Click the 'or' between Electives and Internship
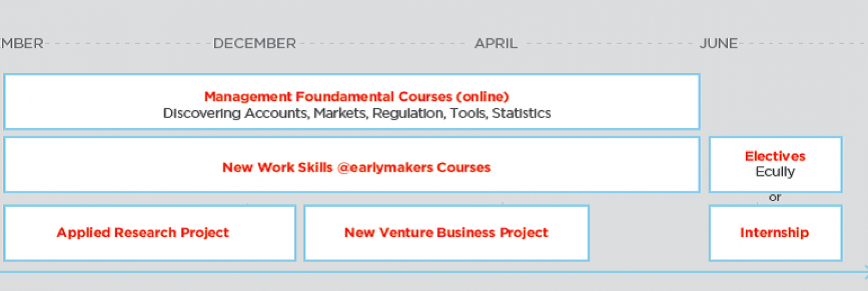 point(775,198)
